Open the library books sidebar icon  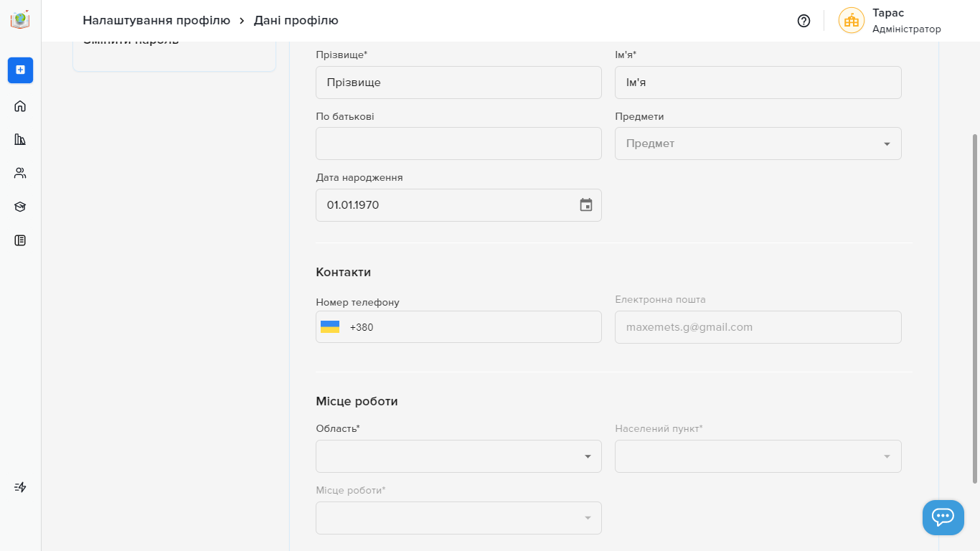coord(20,139)
